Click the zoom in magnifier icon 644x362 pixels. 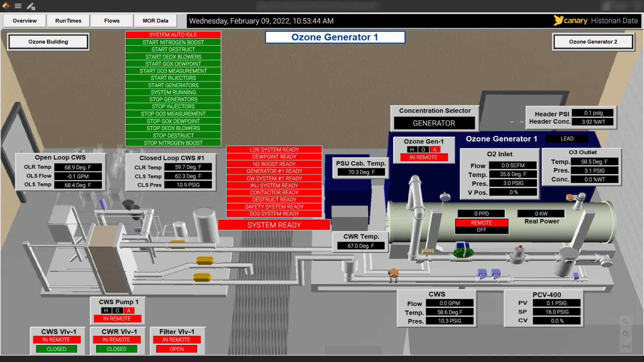coord(625,322)
